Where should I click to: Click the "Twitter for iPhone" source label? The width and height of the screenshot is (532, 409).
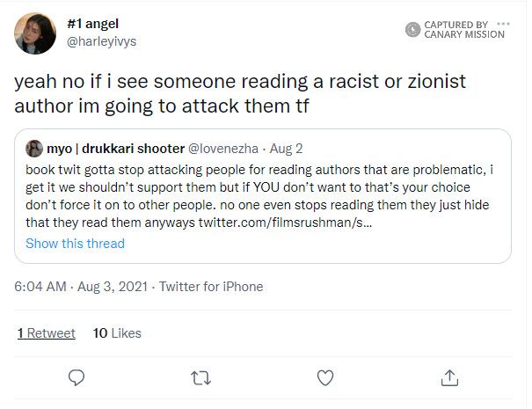click(x=211, y=287)
